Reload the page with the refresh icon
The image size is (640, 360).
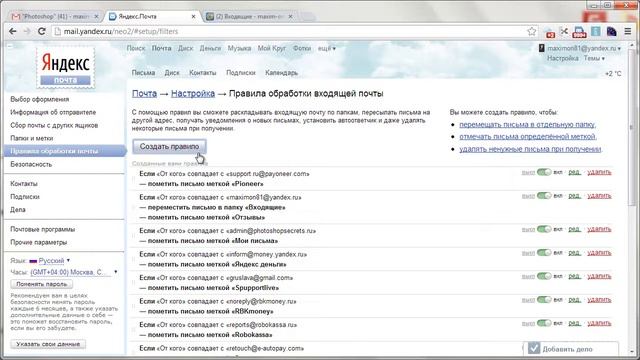(x=42, y=31)
